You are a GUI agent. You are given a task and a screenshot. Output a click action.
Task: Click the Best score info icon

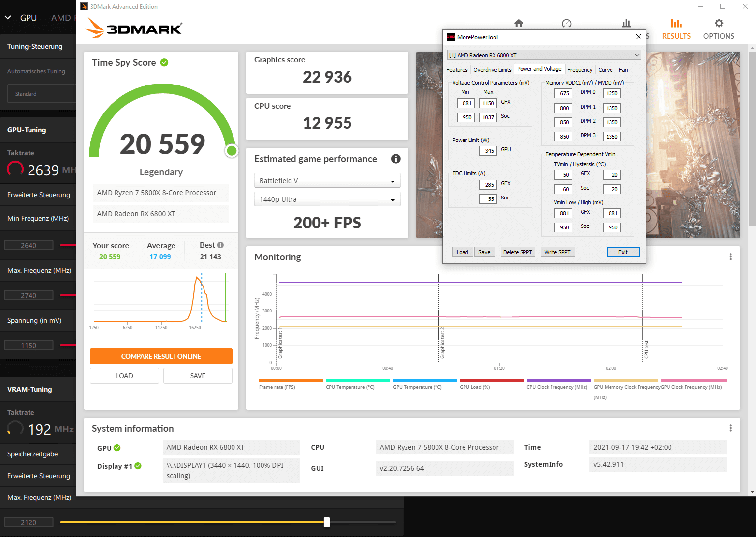point(220,245)
